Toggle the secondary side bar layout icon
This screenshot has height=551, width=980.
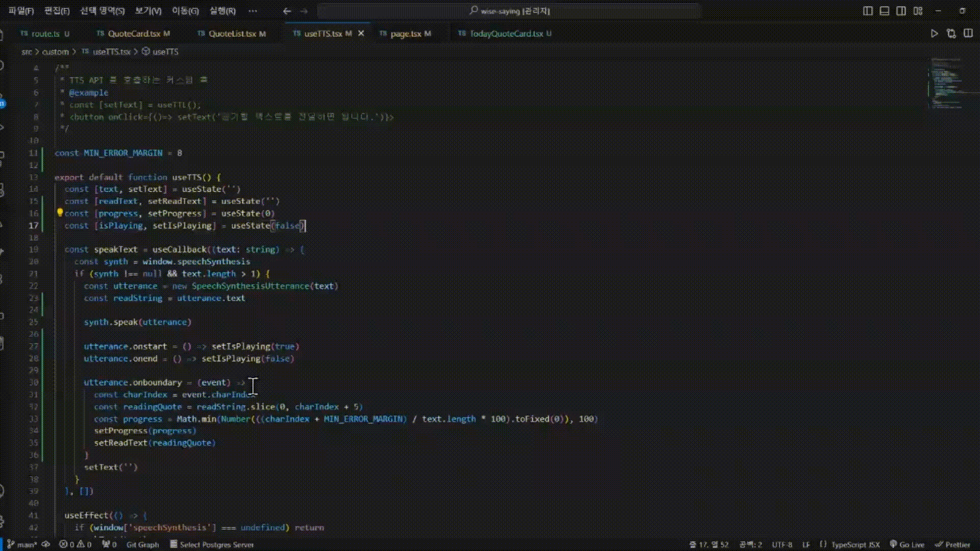(901, 11)
